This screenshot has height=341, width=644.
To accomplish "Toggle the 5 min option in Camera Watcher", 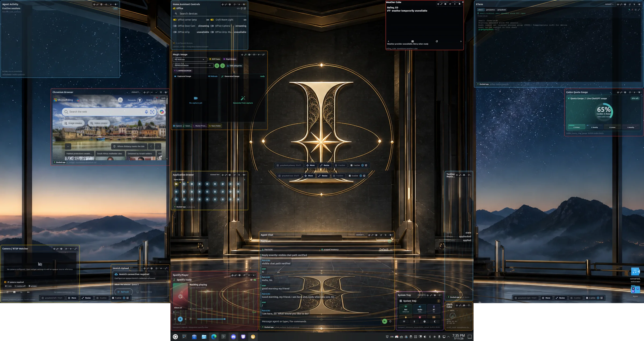I will point(8,286).
